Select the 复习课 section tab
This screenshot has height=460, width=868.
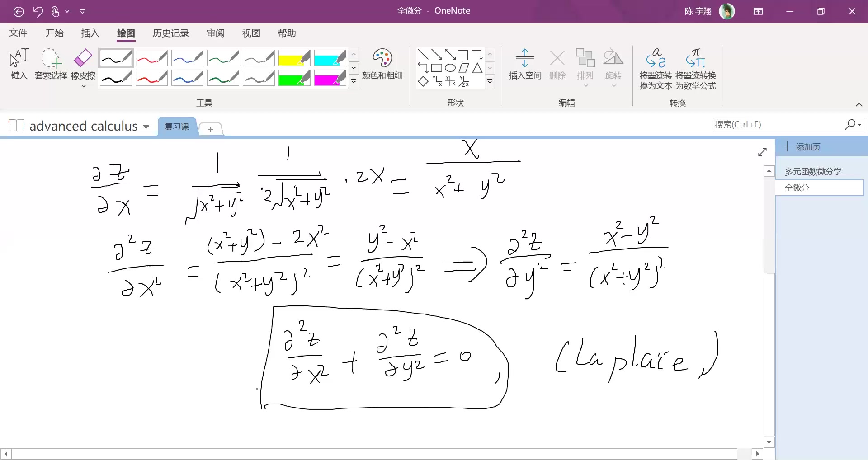177,127
